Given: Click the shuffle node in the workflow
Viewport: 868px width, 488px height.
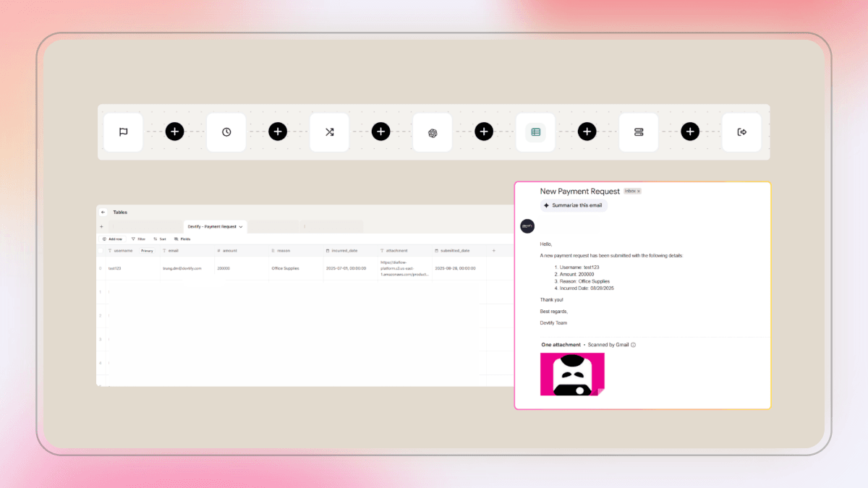Looking at the screenshot, I should tap(329, 132).
